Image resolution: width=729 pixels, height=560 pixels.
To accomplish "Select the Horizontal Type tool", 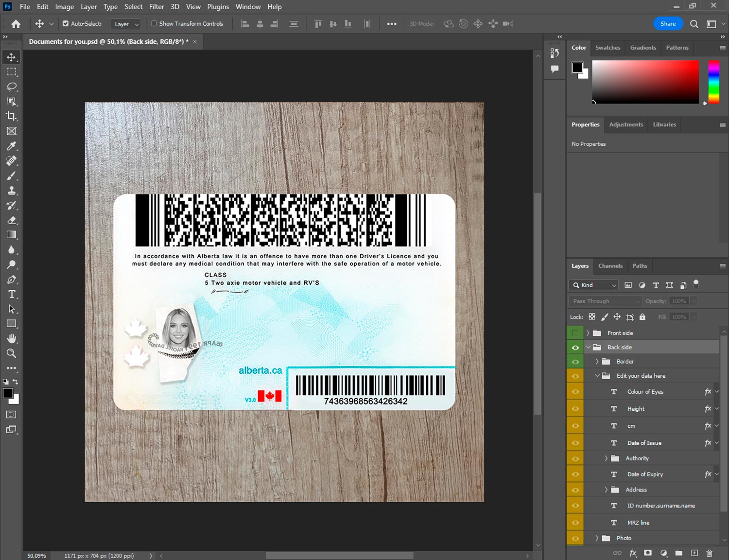I will (x=12, y=294).
